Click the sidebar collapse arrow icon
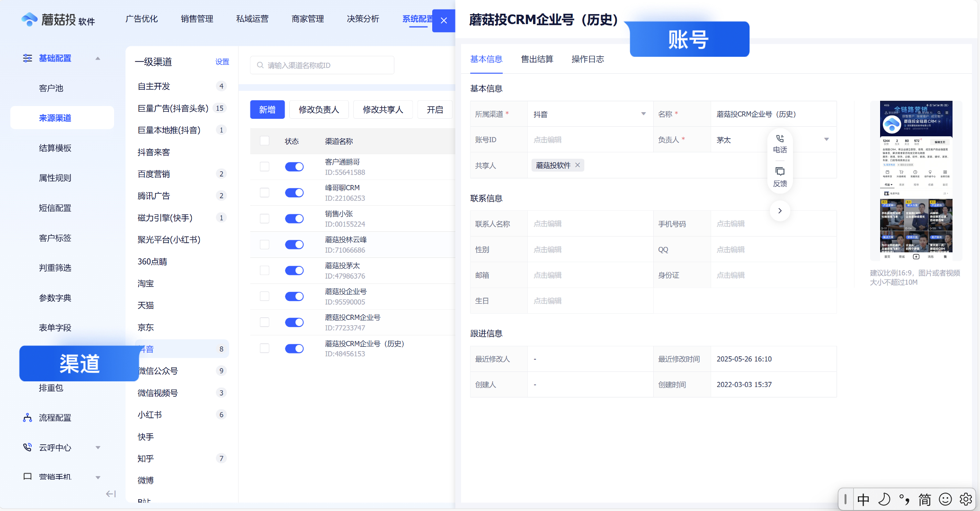980x511 pixels. [111, 494]
